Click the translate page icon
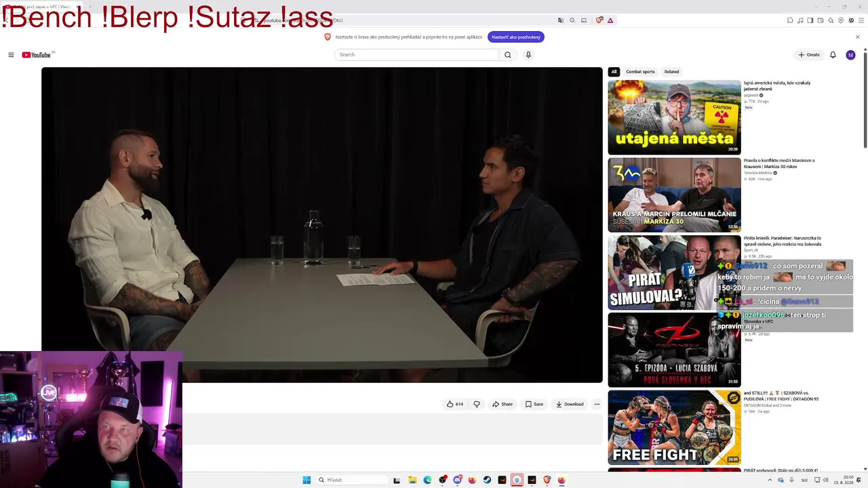This screenshot has width=868, height=488. [561, 20]
